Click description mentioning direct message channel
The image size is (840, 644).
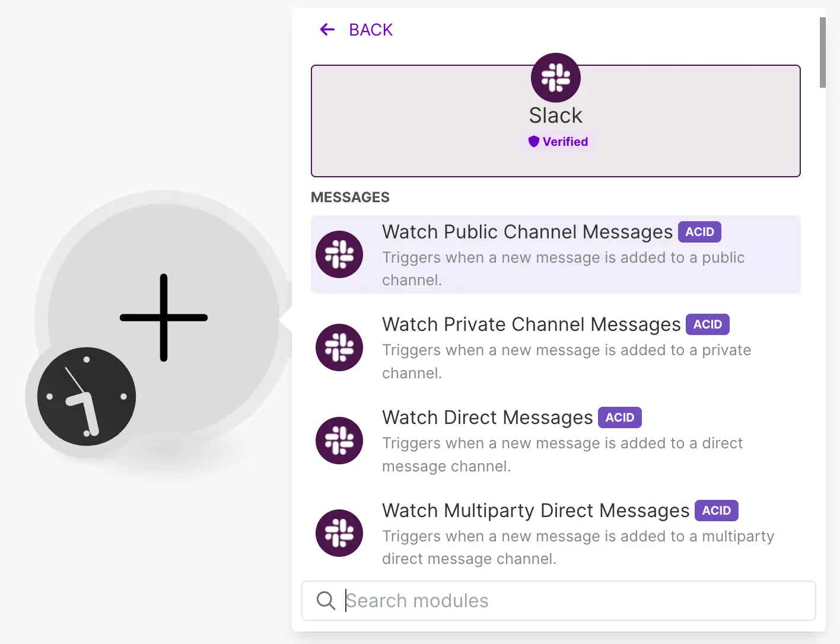[562, 455]
